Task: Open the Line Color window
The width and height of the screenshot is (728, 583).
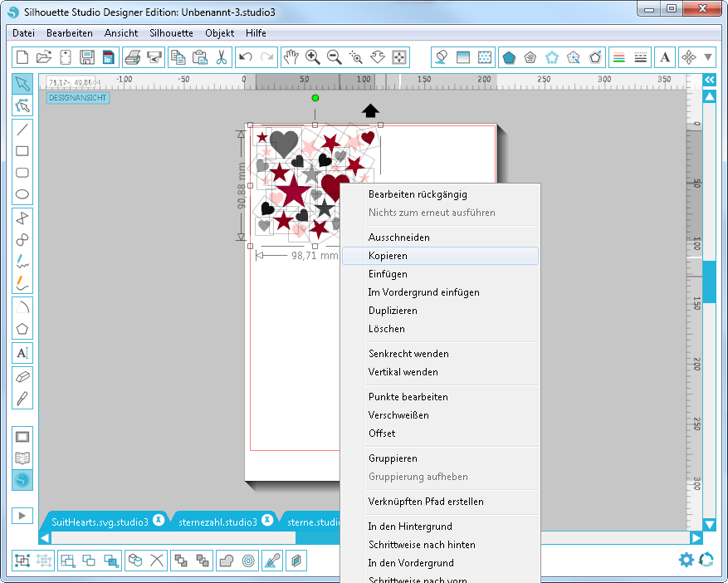Action: (x=618, y=57)
